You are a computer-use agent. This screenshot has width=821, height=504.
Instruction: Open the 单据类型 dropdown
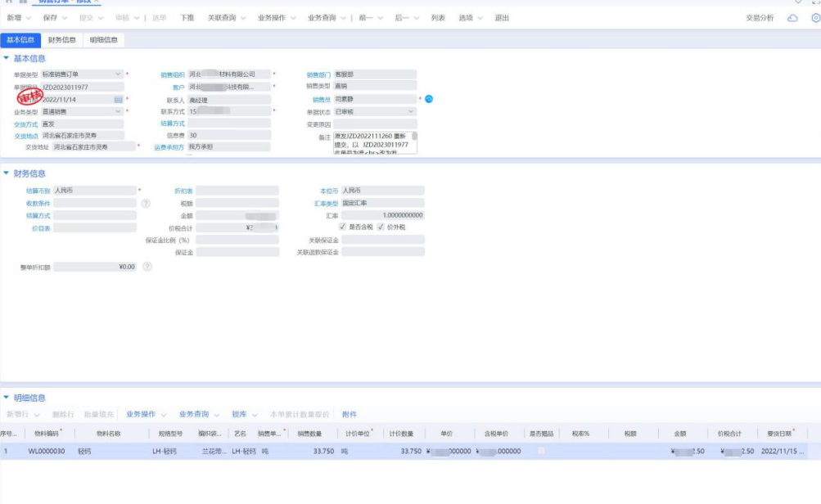click(118, 74)
